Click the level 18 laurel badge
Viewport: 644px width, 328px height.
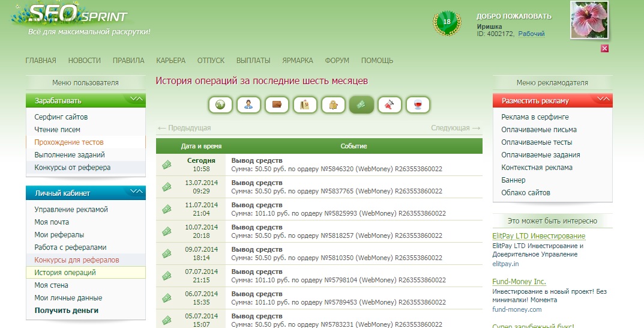pos(447,23)
